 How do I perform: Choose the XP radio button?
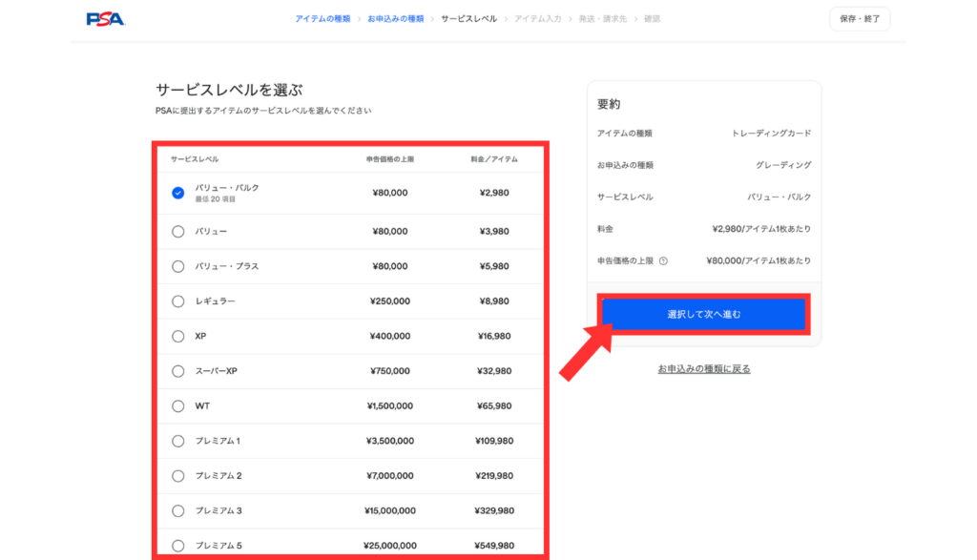pos(178,337)
